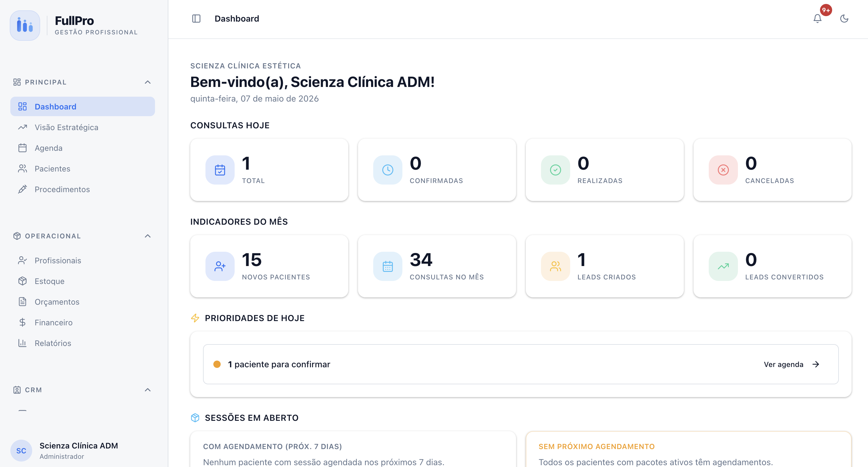Click the Operacional section cube icon
The width and height of the screenshot is (868, 467).
pyautogui.click(x=17, y=236)
